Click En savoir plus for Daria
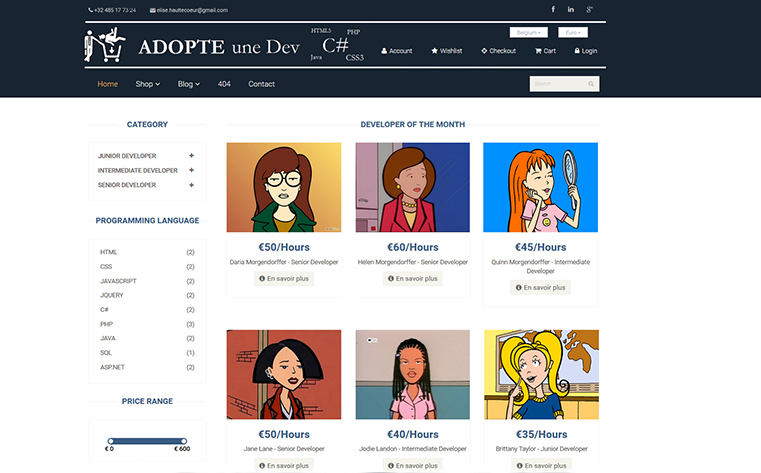Image resolution: width=761 pixels, height=473 pixels. 284,278
